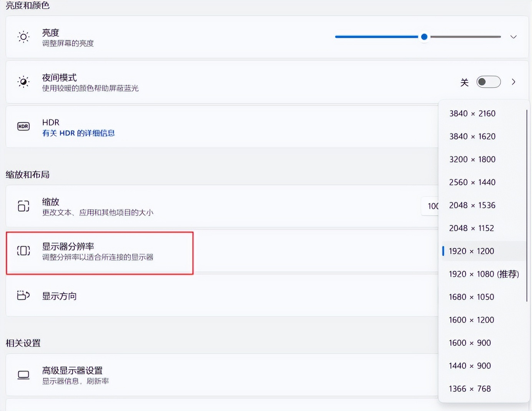Click the display orientation icon

[x=23, y=295]
